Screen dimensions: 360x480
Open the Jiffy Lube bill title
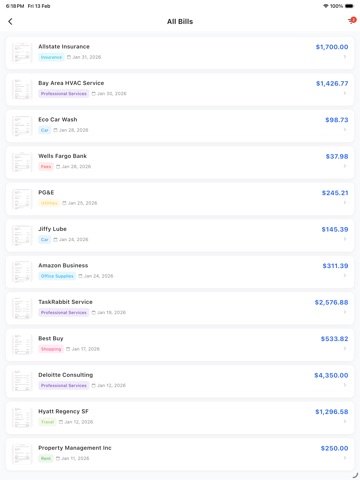pos(52,229)
